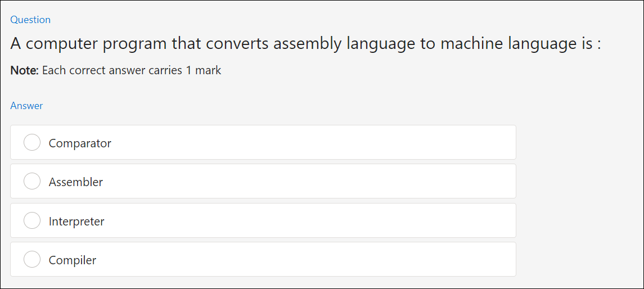
Task: Click the 'Each correct answer carries 1 mark' text
Action: (132, 71)
